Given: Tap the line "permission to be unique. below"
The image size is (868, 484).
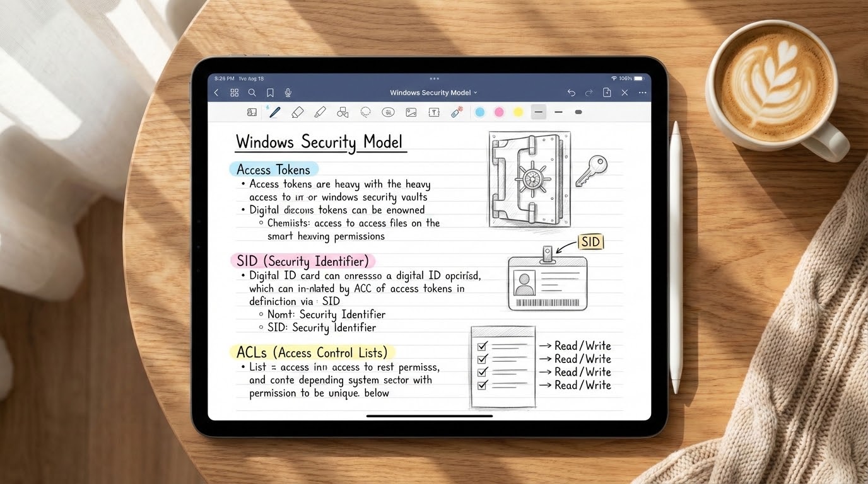Looking at the screenshot, I should point(319,393).
